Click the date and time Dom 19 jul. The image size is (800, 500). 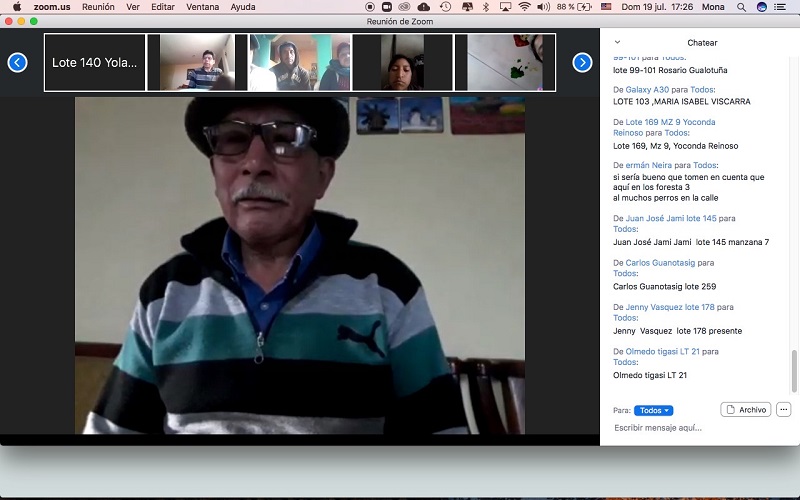[657, 7]
